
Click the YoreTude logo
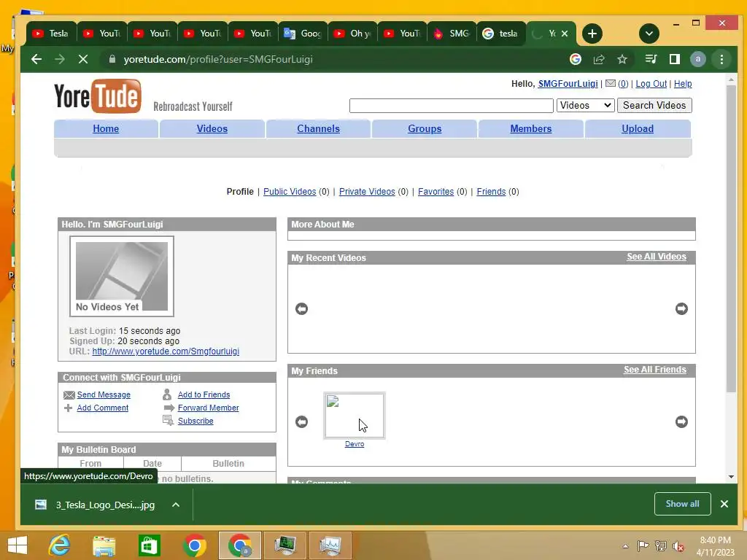coord(98,96)
